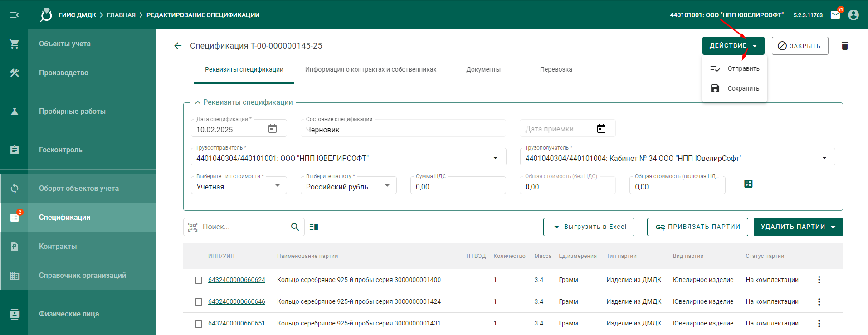
Task: Click ГЛАВНАЯ in the breadcrumb
Action: [x=121, y=15]
